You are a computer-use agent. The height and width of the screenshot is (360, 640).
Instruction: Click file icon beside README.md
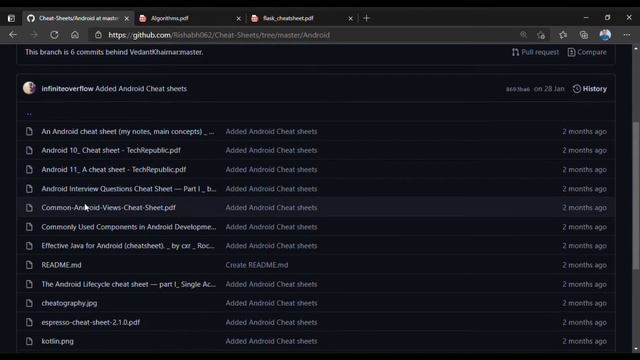pos(29,265)
